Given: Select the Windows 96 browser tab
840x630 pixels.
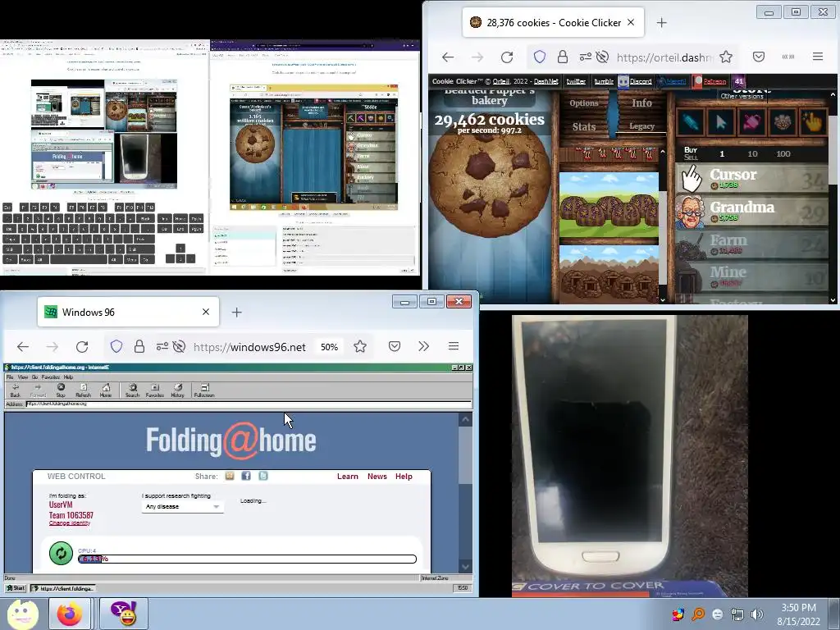Looking at the screenshot, I should [x=128, y=312].
